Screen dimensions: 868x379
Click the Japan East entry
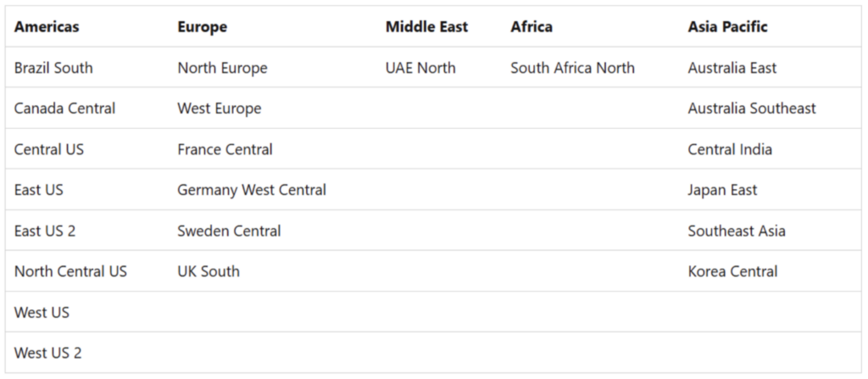click(x=722, y=190)
